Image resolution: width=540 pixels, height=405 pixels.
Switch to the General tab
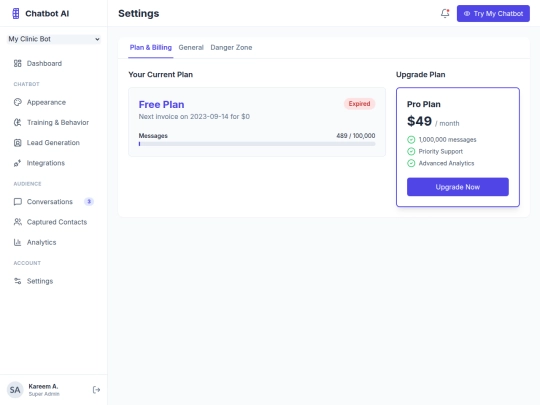click(191, 48)
